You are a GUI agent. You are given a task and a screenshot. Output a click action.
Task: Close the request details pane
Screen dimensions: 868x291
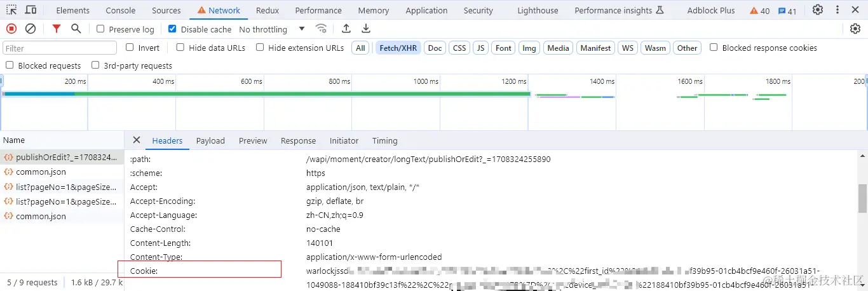point(136,140)
